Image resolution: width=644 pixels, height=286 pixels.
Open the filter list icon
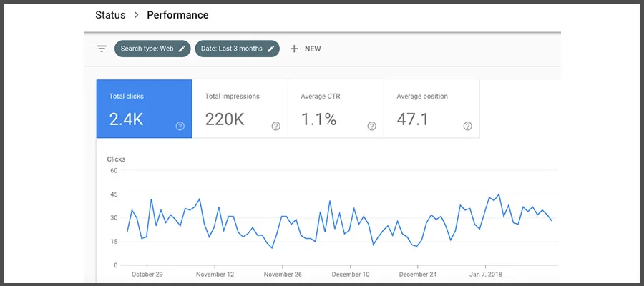point(102,49)
